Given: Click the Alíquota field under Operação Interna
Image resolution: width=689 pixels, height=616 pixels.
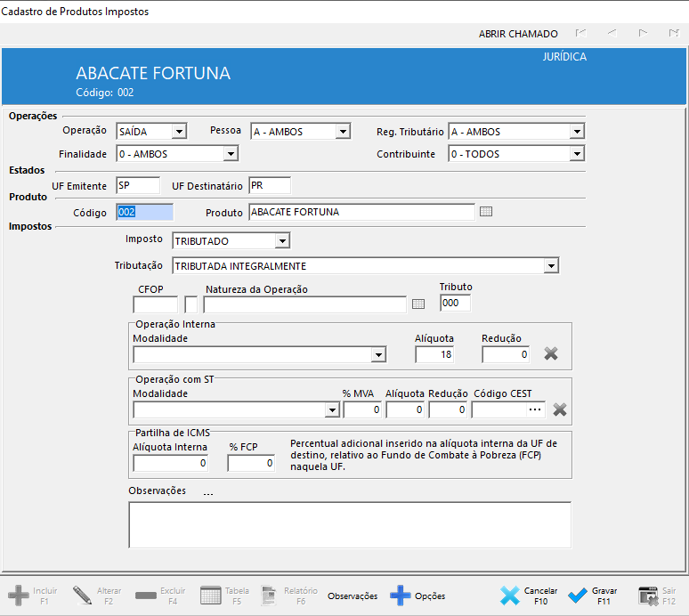Looking at the screenshot, I should point(434,354).
